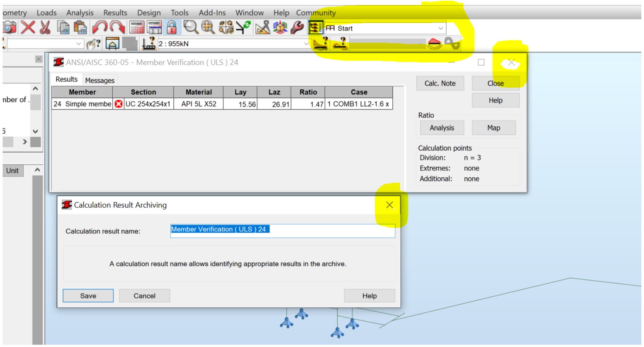Open the wrench preferences tool
644x347 pixels.
[x=297, y=27]
